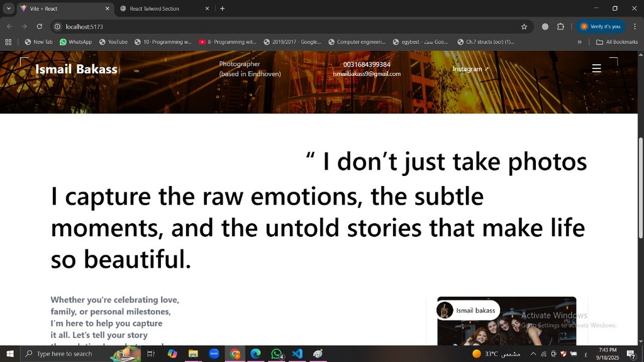
Task: Open the Extensions puzzle icon
Action: pyautogui.click(x=560, y=26)
